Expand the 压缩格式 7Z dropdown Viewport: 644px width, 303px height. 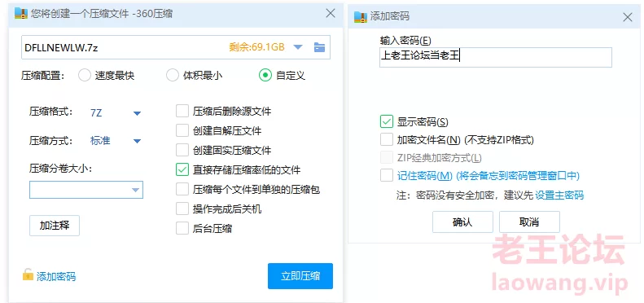(137, 113)
